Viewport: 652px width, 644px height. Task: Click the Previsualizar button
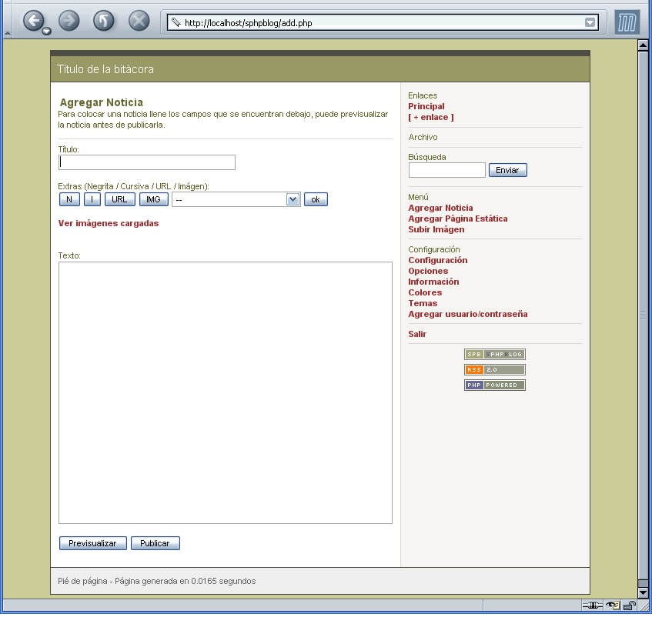[x=92, y=543]
